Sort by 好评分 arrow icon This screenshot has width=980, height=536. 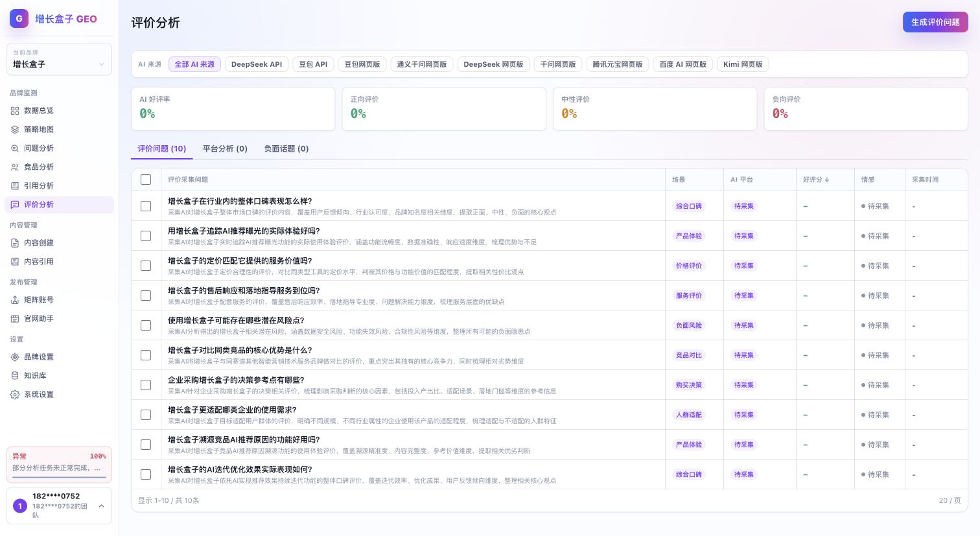pyautogui.click(x=826, y=180)
